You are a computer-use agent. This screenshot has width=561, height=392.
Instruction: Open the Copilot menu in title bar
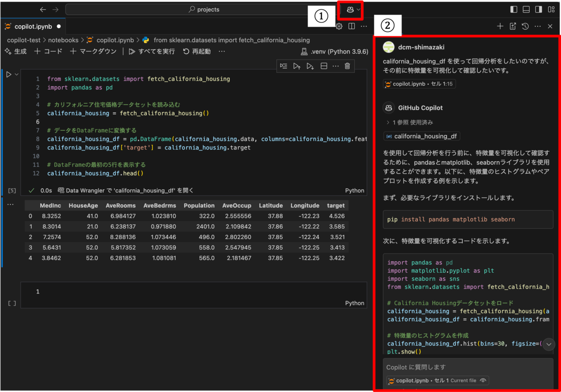(x=350, y=9)
